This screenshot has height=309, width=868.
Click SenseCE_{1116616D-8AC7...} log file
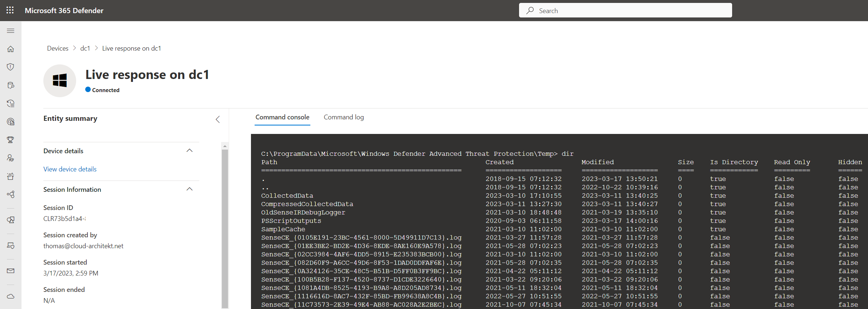click(361, 296)
